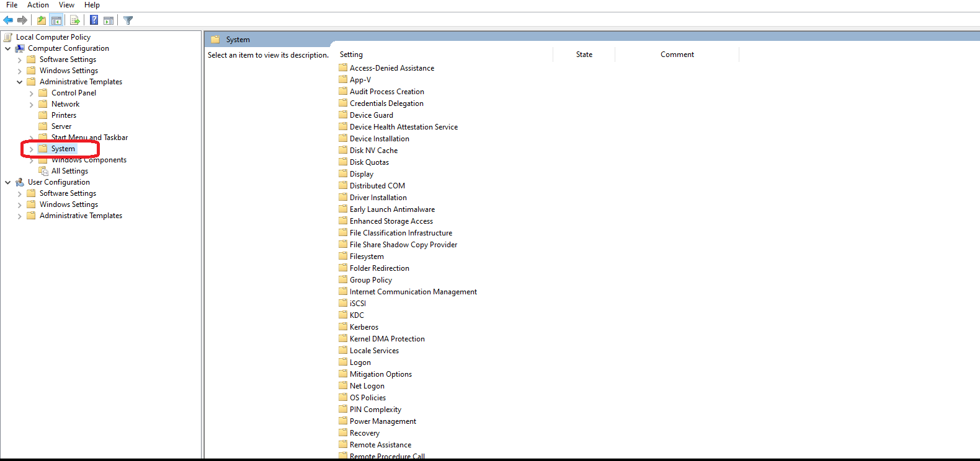Sort list by the State column header

(584, 55)
